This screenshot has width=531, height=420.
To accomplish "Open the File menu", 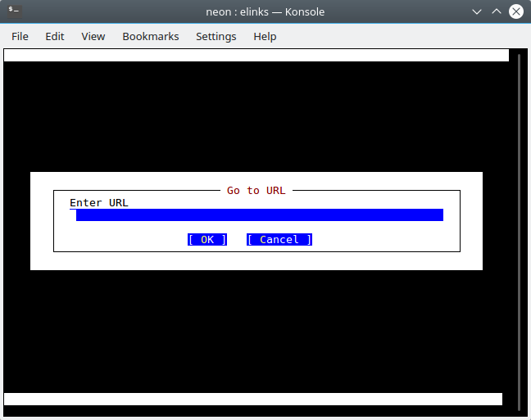I will (x=20, y=36).
